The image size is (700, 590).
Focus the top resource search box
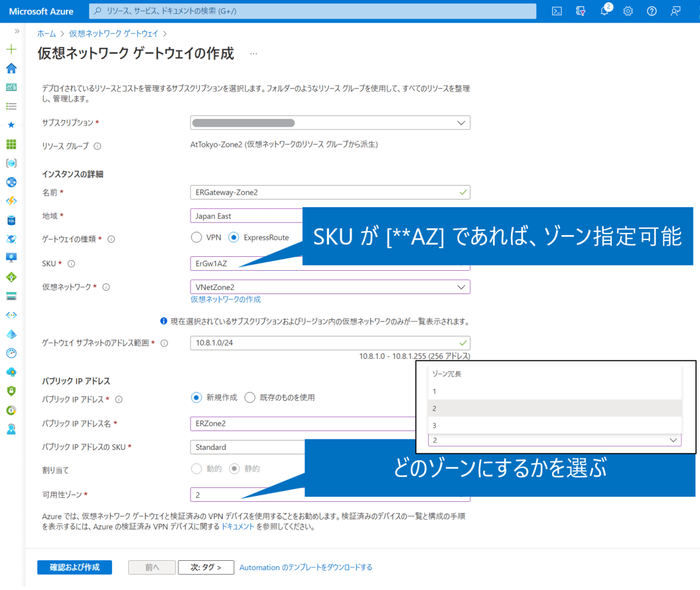point(313,11)
